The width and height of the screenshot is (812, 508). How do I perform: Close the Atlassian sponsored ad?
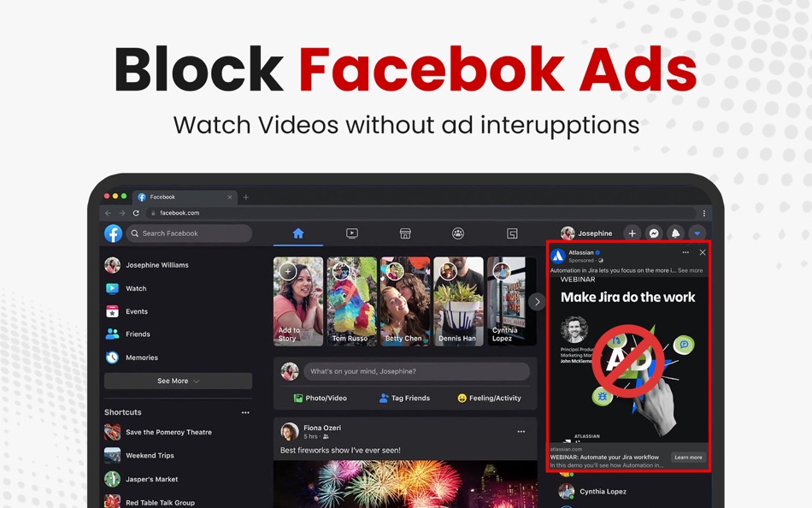click(x=703, y=252)
